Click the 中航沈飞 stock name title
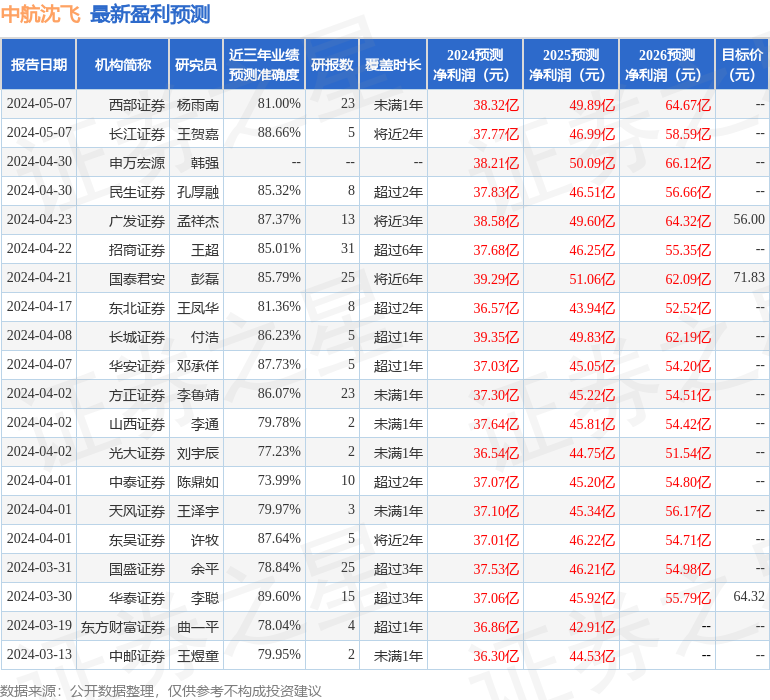The image size is (770, 700). 40,14
